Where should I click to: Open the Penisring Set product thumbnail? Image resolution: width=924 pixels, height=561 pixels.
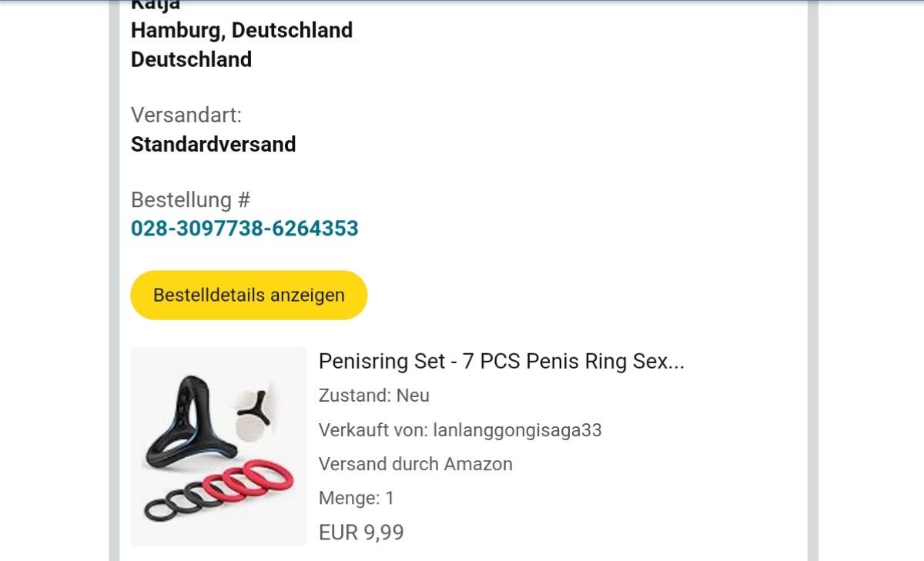coord(219,446)
